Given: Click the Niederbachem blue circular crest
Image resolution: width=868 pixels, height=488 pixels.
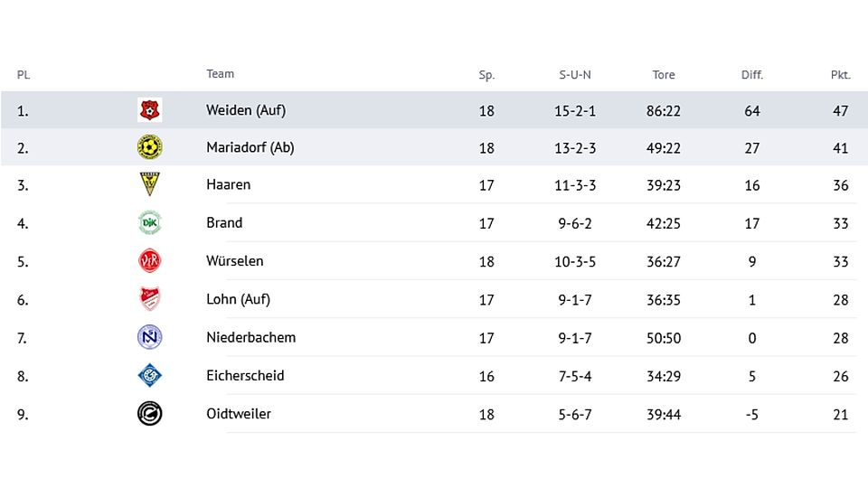Looking at the screenshot, I should (149, 337).
